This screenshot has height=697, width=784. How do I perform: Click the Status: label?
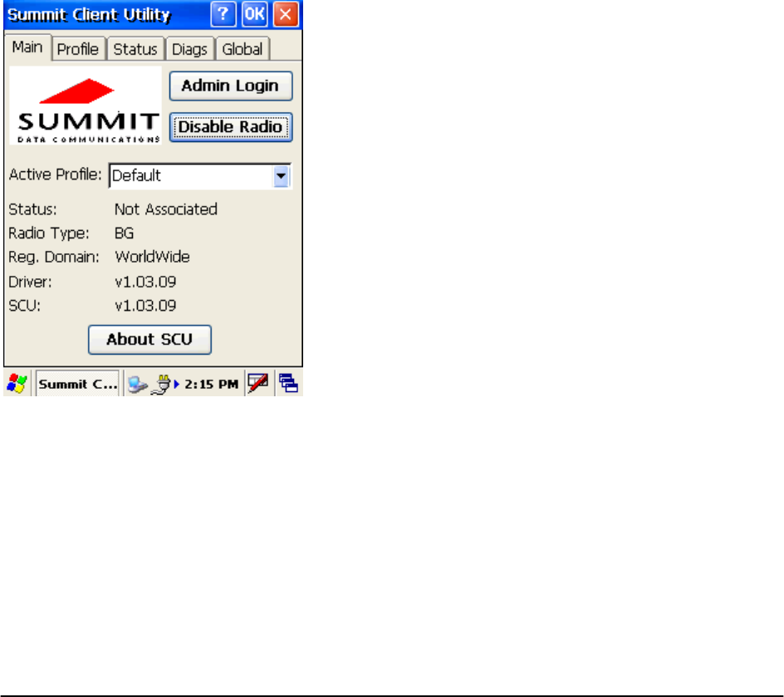32,209
